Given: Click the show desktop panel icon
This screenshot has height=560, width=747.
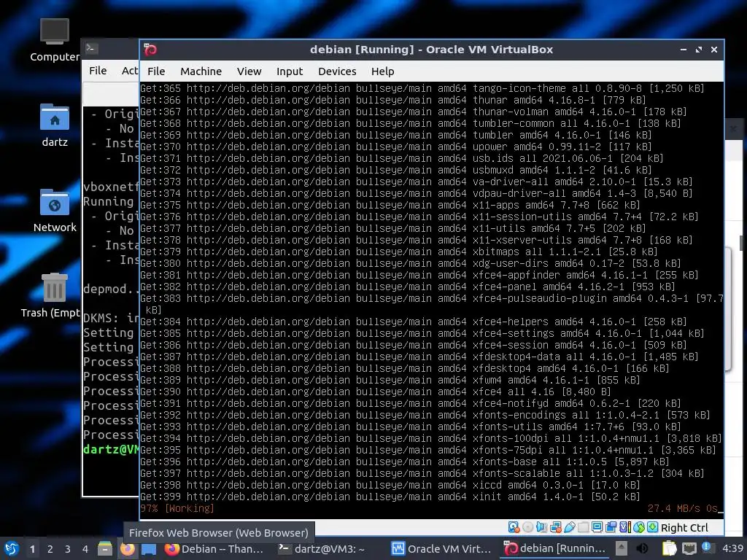Looking at the screenshot, I should pyautogui.click(x=149, y=549).
